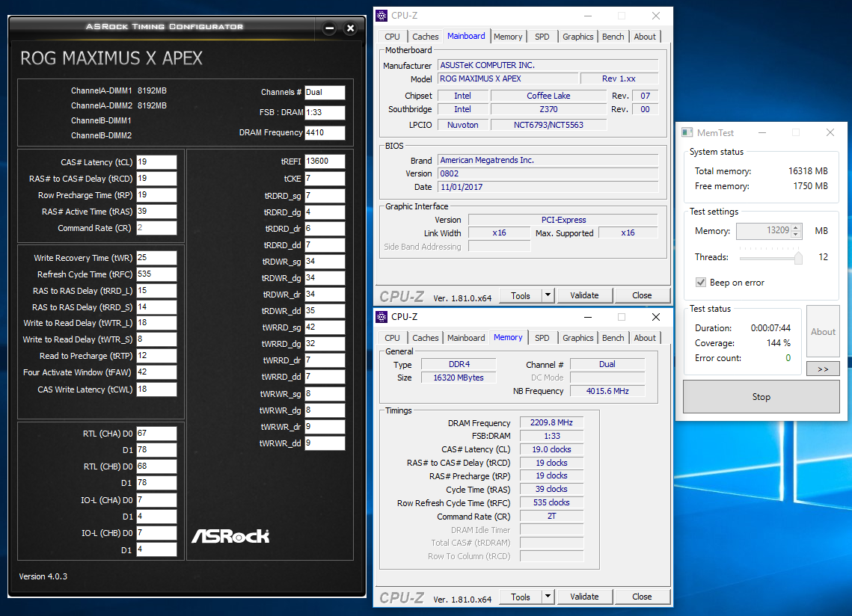
Task: Click the BIOS Date value '11/01/2017'
Action: [x=548, y=187]
